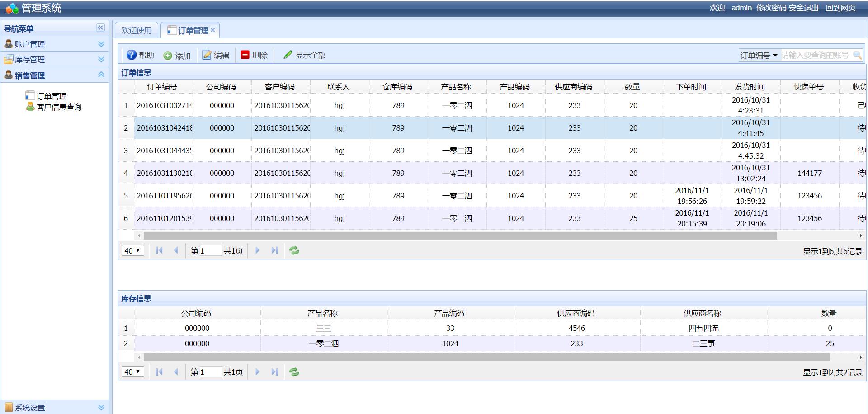Refresh the inventory information grid
The image size is (868, 414).
pyautogui.click(x=294, y=372)
